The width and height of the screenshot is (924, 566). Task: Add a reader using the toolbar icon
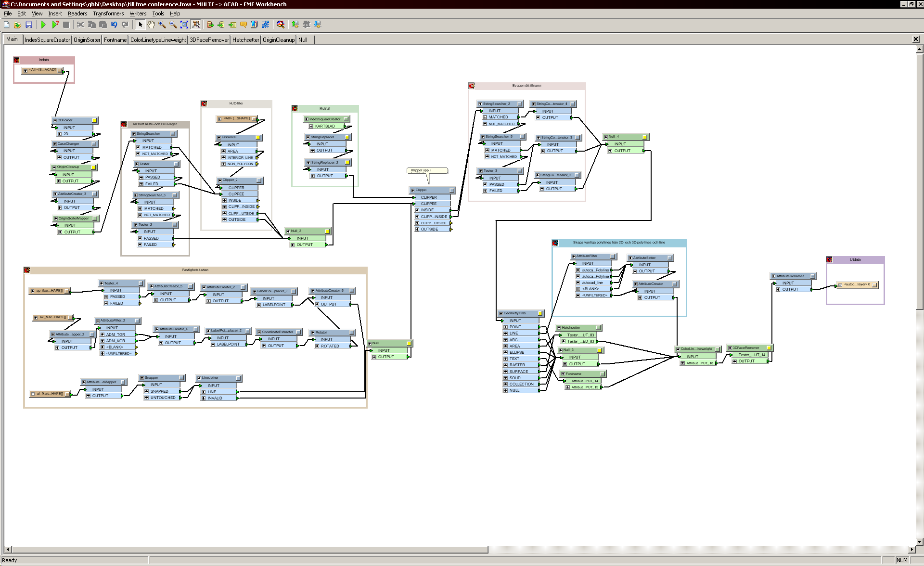tap(210, 25)
